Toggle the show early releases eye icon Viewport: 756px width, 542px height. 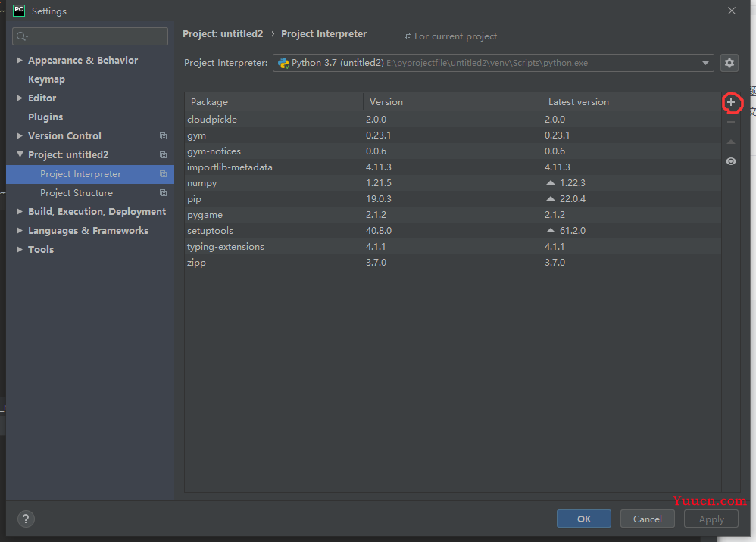click(x=731, y=161)
